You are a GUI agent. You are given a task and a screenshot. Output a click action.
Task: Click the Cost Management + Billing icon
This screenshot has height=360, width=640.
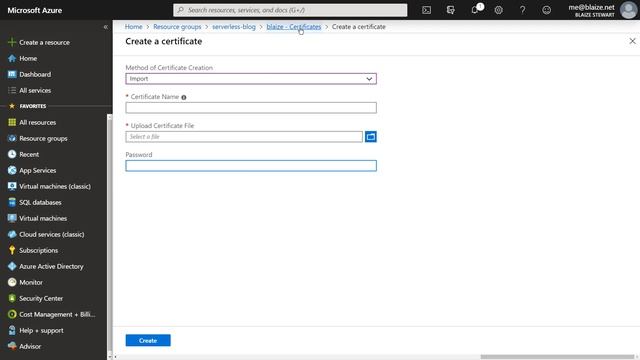pos(12,314)
